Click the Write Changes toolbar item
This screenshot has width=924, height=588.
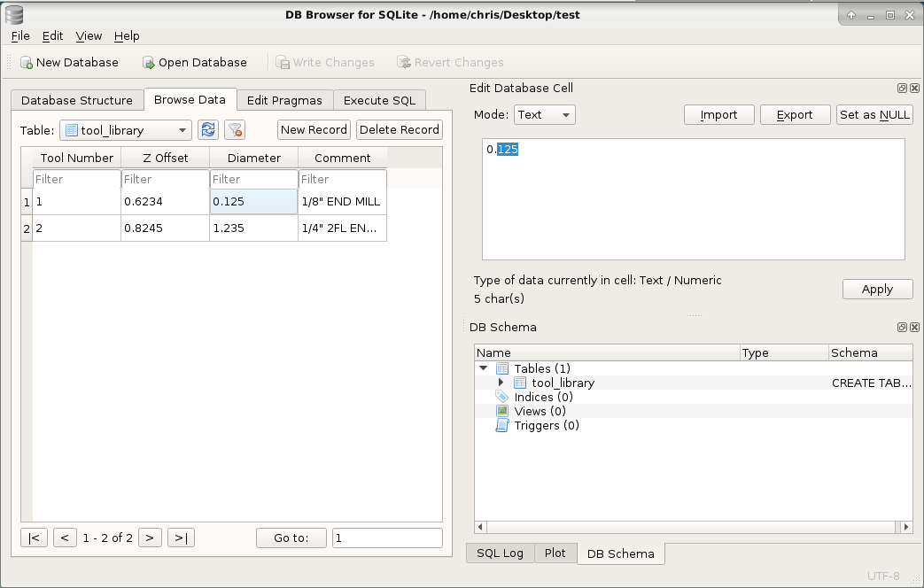(x=325, y=63)
